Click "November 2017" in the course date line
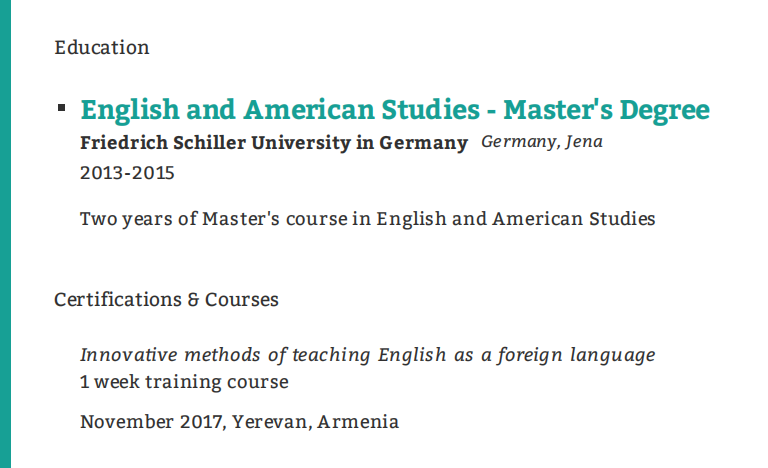This screenshot has width=768, height=468. pos(153,421)
